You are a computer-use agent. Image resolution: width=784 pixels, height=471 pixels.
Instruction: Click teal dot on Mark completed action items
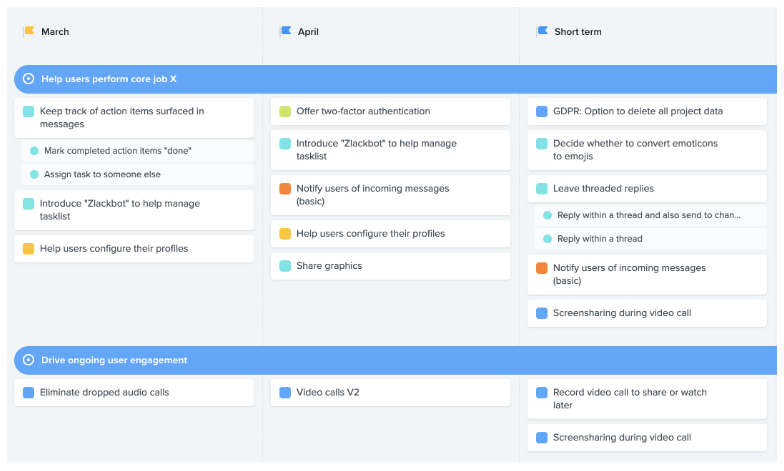click(x=34, y=150)
